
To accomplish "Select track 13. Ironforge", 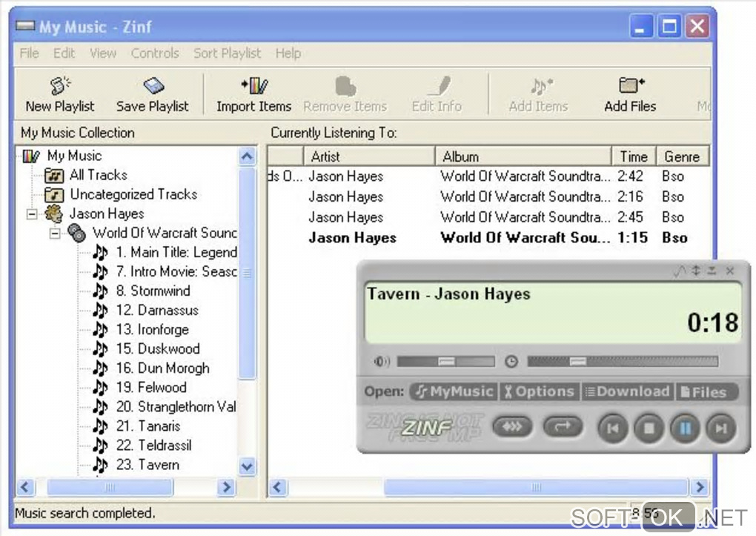I will tap(141, 329).
